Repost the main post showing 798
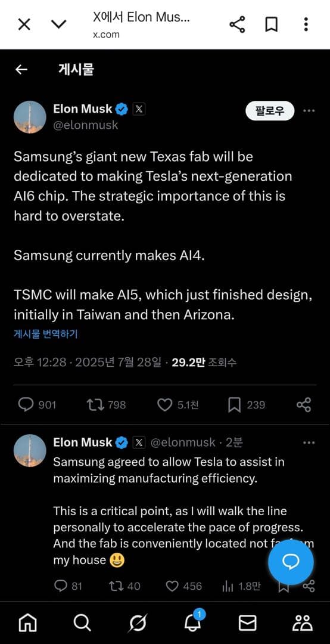The height and width of the screenshot is (644, 330). (x=106, y=405)
